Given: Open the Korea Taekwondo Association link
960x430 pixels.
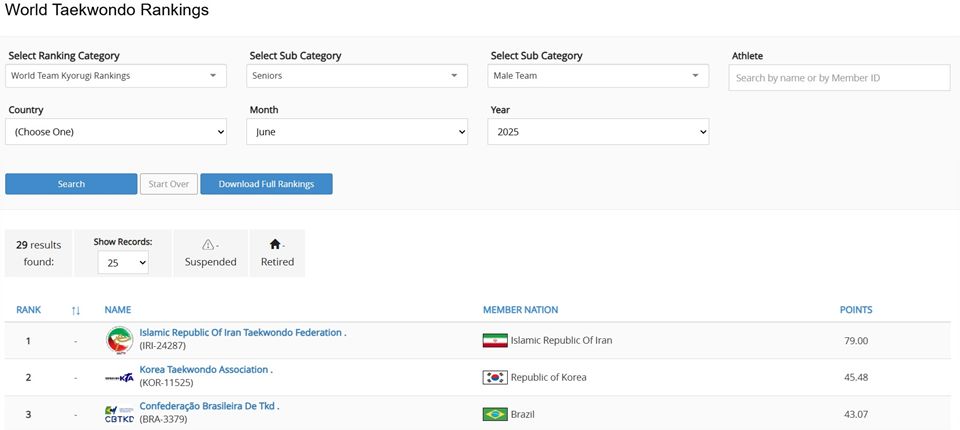Looking at the screenshot, I should tap(204, 369).
